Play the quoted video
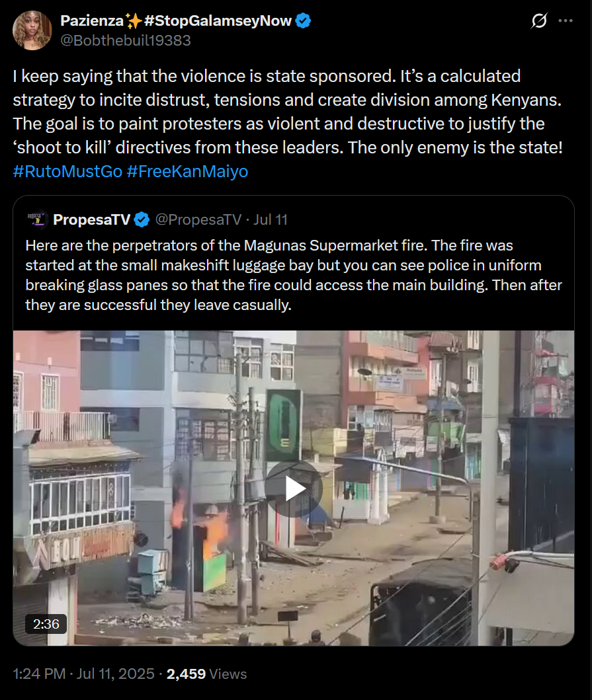The image size is (592, 700). click(294, 488)
